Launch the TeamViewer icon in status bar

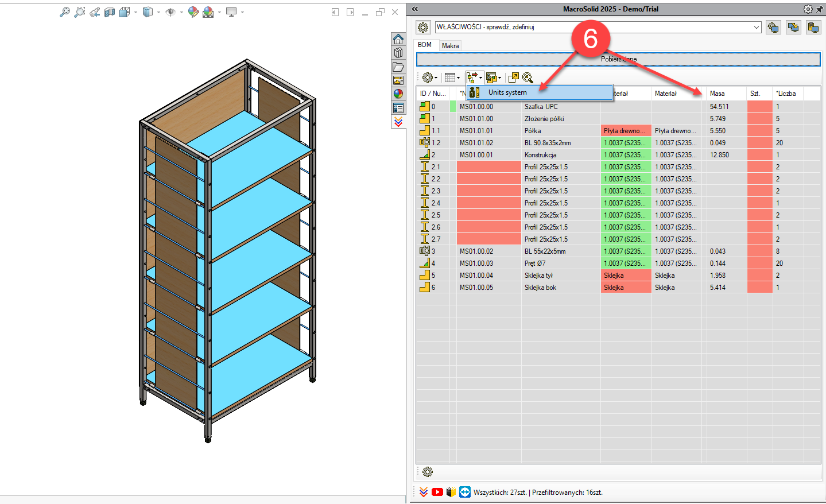click(465, 492)
